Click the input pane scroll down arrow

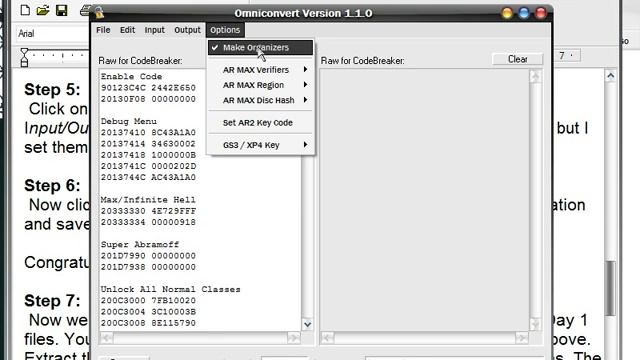point(307,324)
